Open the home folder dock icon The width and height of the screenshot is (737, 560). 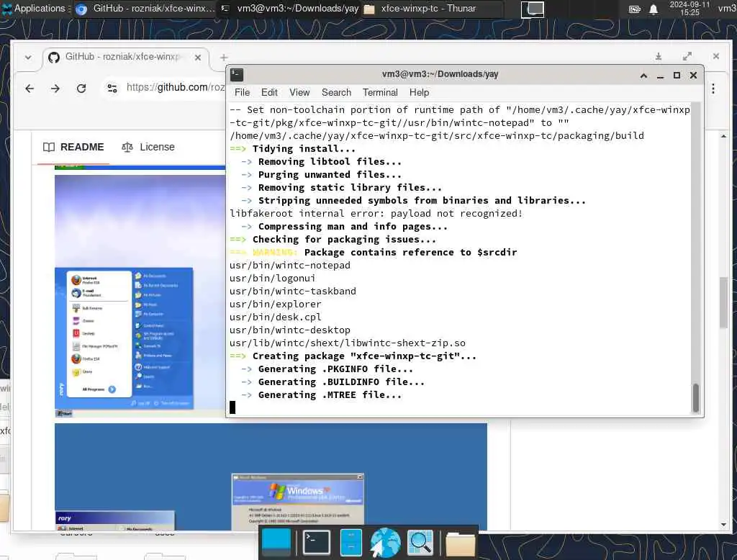(460, 544)
